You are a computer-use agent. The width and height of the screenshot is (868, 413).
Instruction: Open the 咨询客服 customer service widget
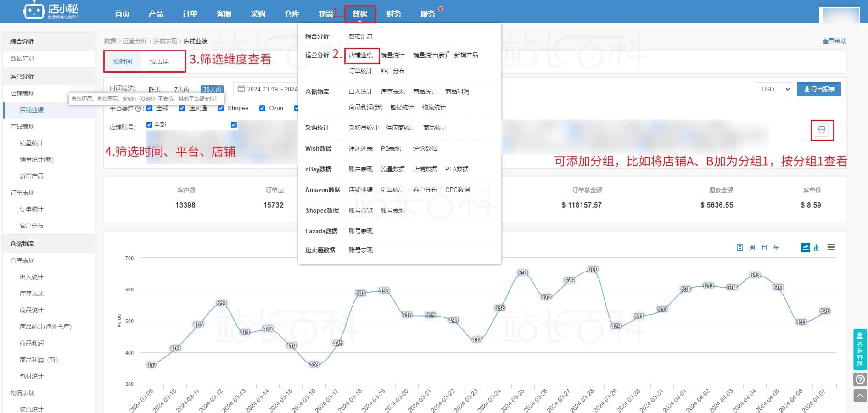tap(860, 350)
